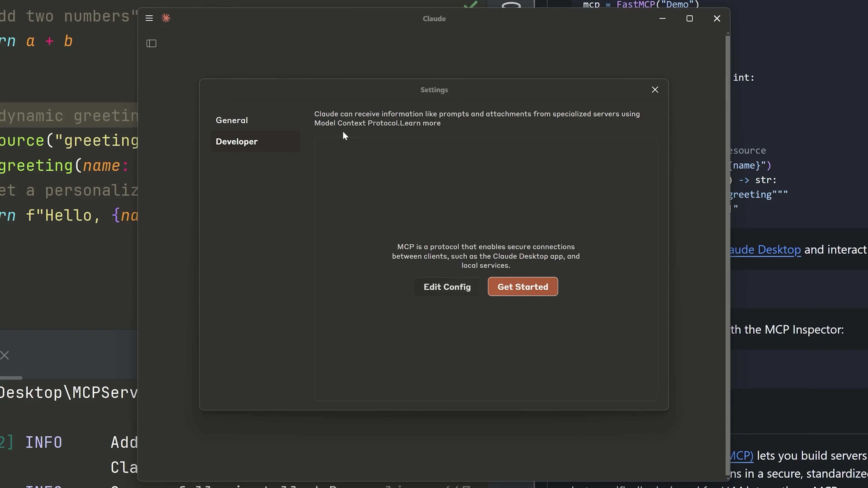Click the 'ource("greeting' decorator line
This screenshot has width=868, height=488.
[69, 141]
